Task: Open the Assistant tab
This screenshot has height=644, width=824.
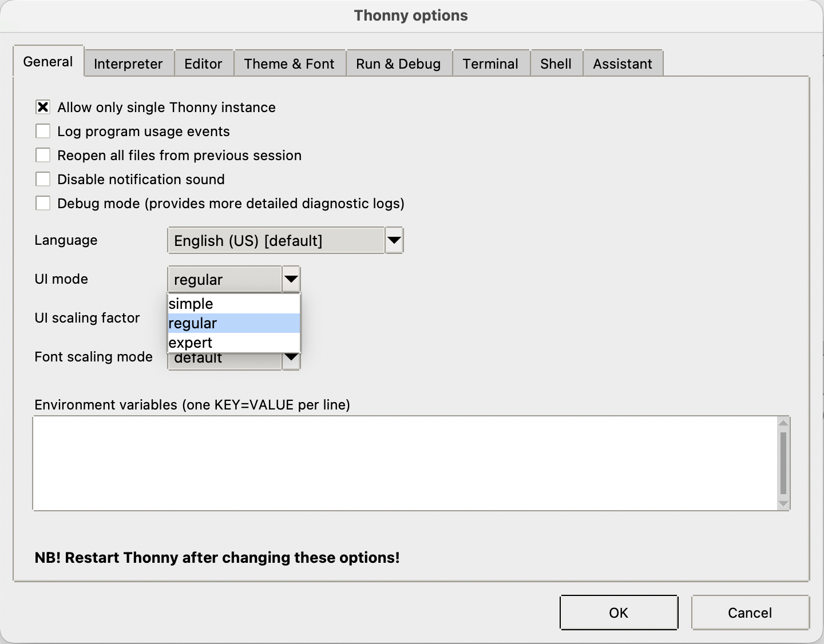Action: (x=623, y=63)
